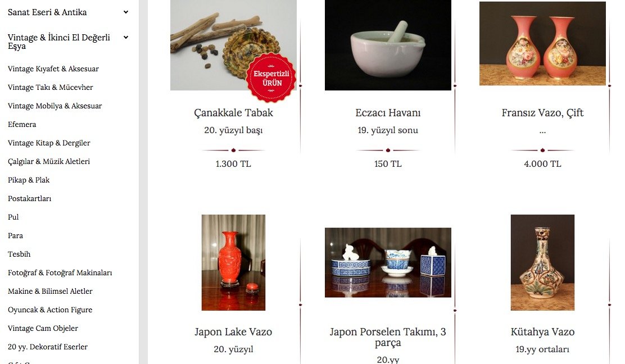Open 20 yy. Dekoratif Eserler category

click(48, 347)
